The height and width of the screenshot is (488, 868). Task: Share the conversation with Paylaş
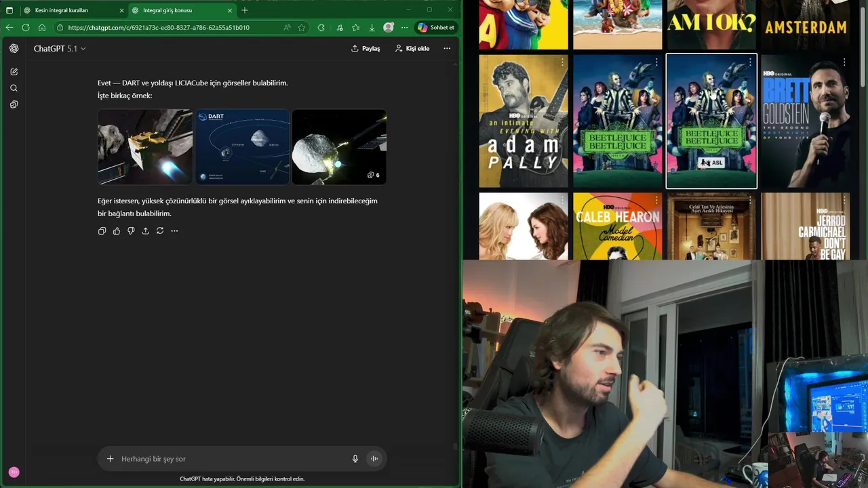[x=366, y=49]
